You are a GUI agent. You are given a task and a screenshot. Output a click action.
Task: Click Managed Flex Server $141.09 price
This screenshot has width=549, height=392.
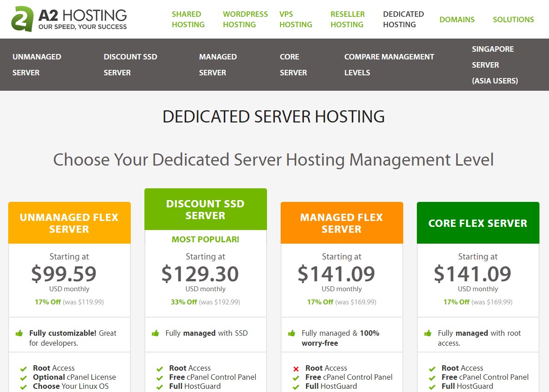point(336,274)
